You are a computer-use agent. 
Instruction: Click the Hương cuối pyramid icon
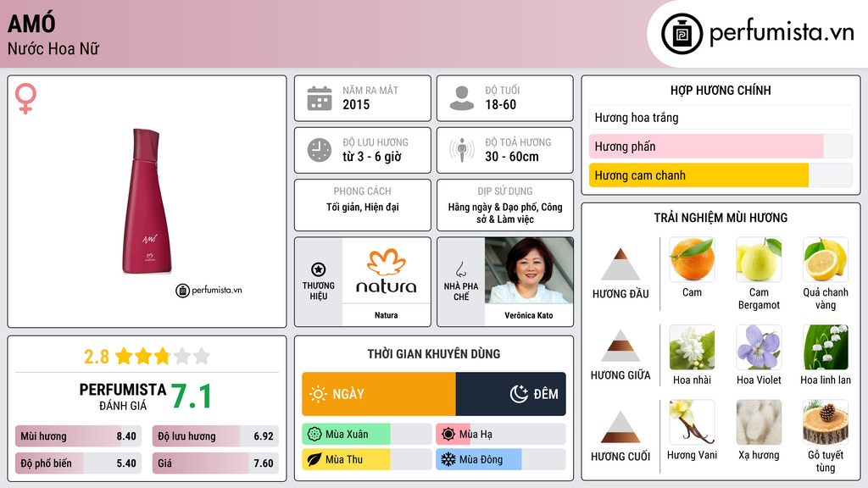620,427
